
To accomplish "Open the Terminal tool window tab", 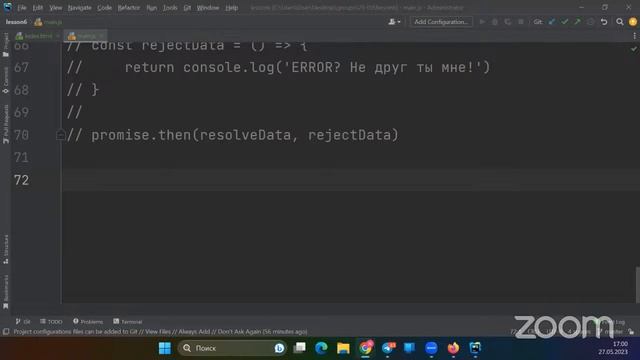I will tap(128, 322).
